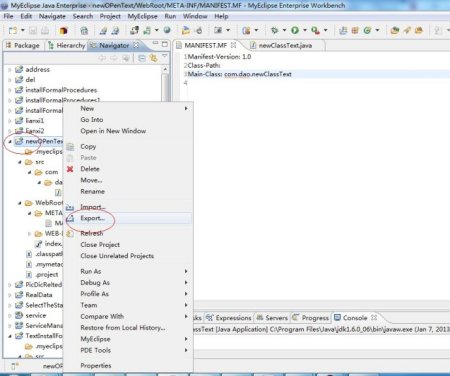
Task: Switch to the Hierarchy tab
Action: 67,45
